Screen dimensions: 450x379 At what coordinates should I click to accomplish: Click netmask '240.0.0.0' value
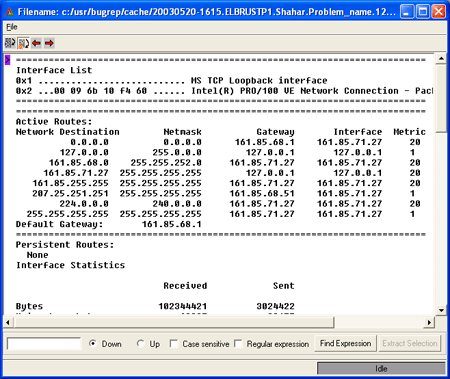click(x=177, y=204)
